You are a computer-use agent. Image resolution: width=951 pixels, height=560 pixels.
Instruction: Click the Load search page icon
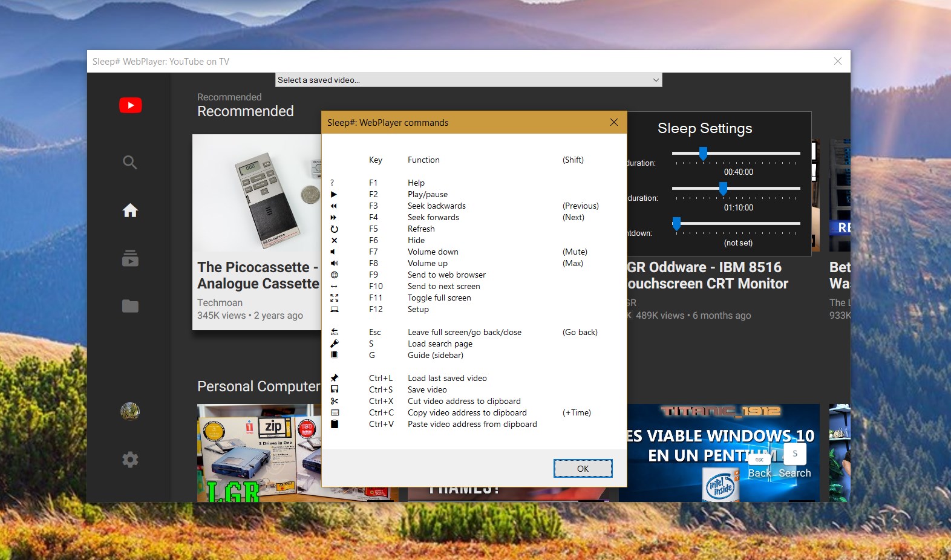334,343
